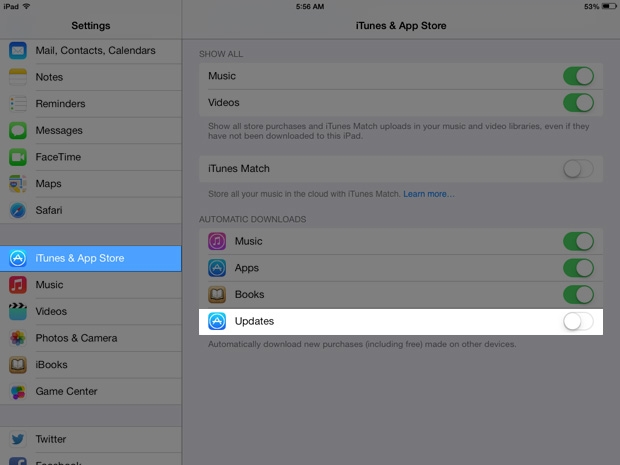Disable automatic Music downloads switch

[578, 241]
